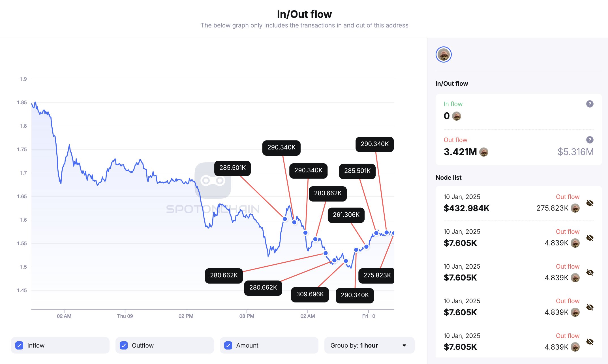Hide the $432.984K node via its eye icon
This screenshot has height=364, width=608.
(x=590, y=203)
